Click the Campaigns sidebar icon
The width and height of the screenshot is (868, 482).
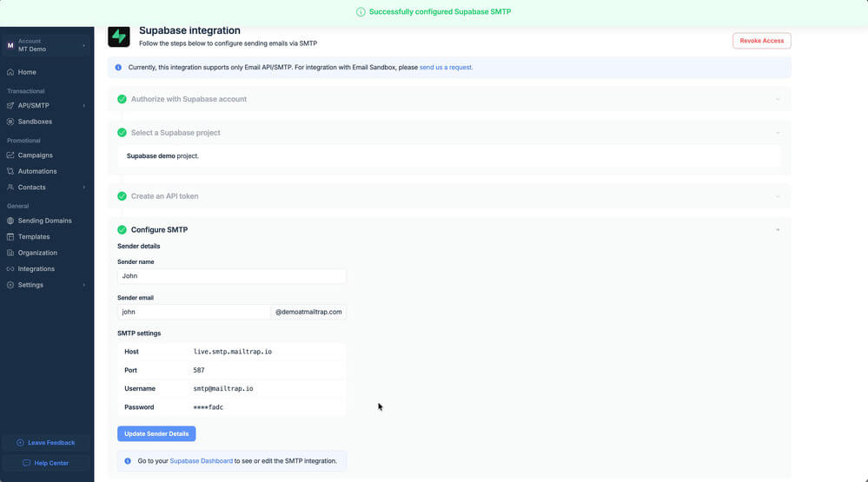(x=10, y=155)
